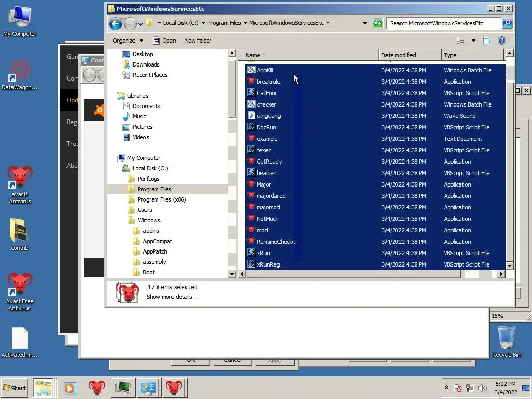Open the address bar history dropdown

(365, 23)
